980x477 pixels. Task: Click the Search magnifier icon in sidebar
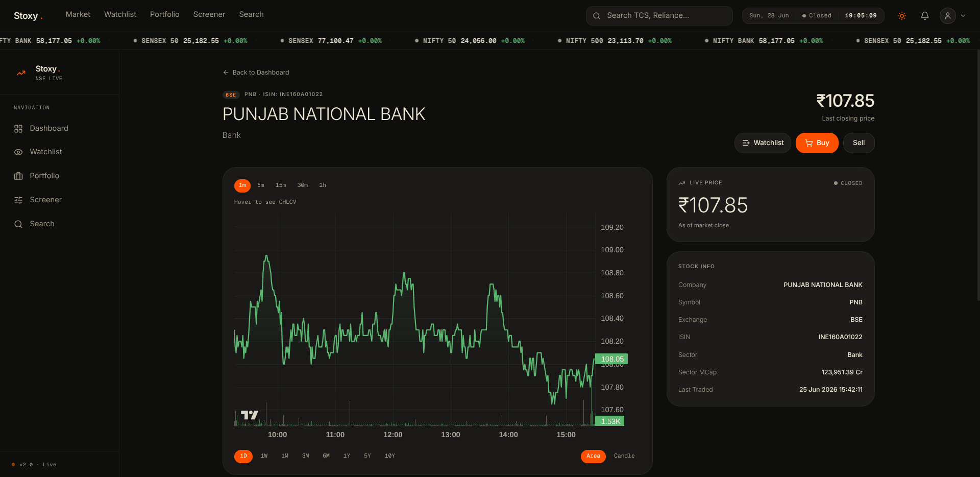[18, 224]
